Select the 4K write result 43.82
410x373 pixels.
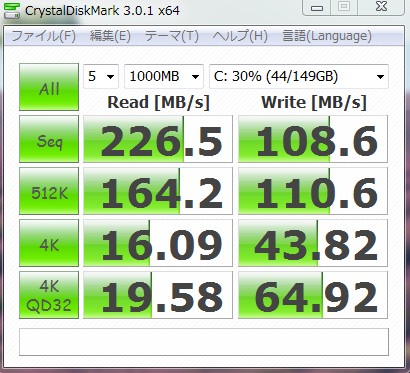(x=313, y=243)
